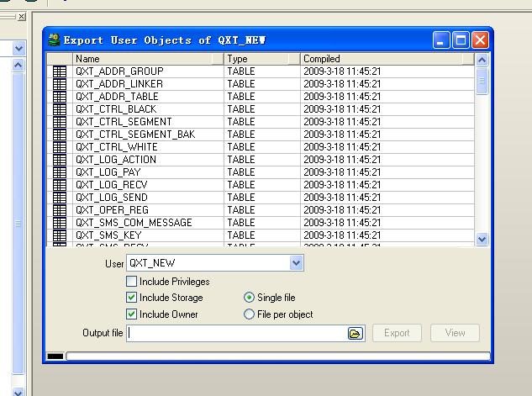
Task: Click the table icon beside QXT_CTRL_WHITE
Action: (x=59, y=147)
